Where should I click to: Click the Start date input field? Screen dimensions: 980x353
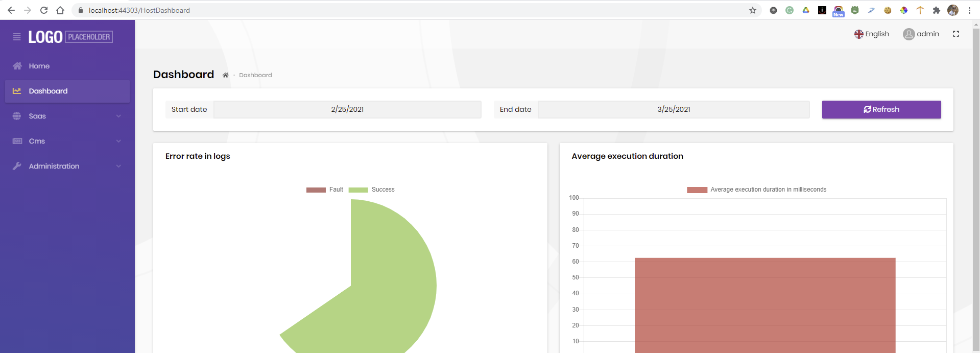(x=347, y=110)
